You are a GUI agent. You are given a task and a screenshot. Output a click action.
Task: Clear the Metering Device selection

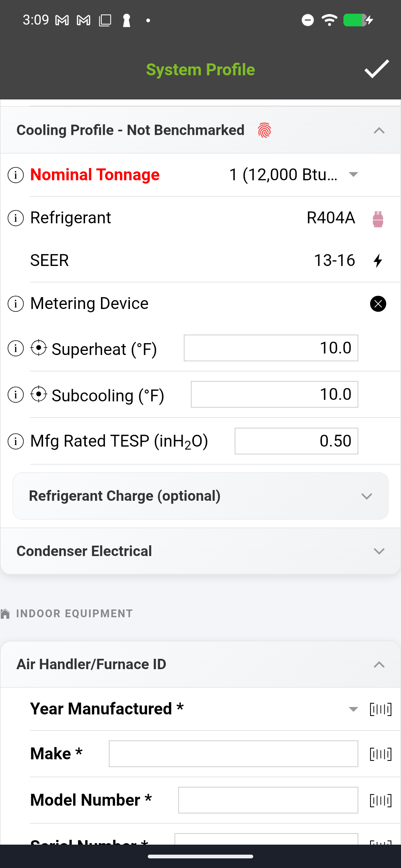click(378, 304)
